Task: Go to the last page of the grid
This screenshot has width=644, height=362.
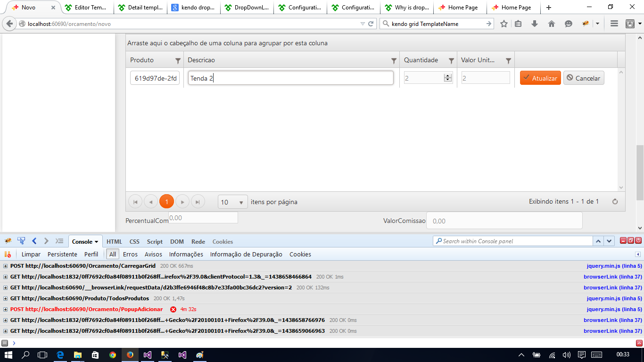Action: point(198,202)
